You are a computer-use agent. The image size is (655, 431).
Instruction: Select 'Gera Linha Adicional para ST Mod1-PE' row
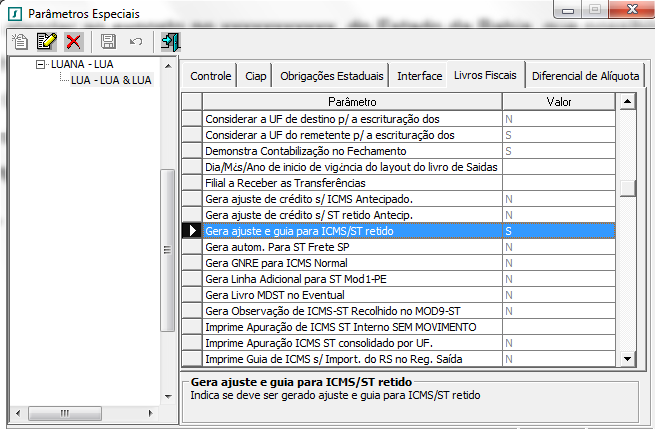(352, 279)
